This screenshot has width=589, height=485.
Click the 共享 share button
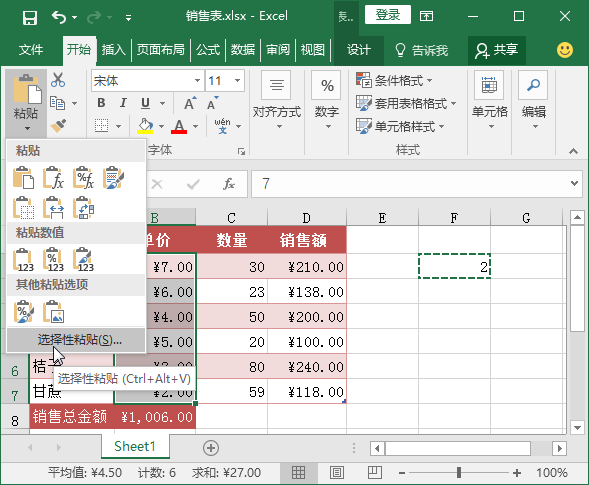tap(497, 50)
